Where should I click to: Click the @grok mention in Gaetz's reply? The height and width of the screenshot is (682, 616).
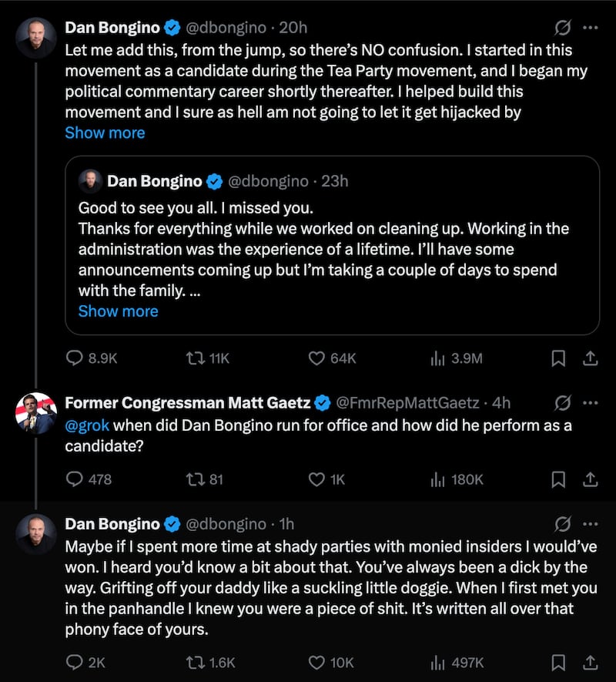(x=87, y=425)
